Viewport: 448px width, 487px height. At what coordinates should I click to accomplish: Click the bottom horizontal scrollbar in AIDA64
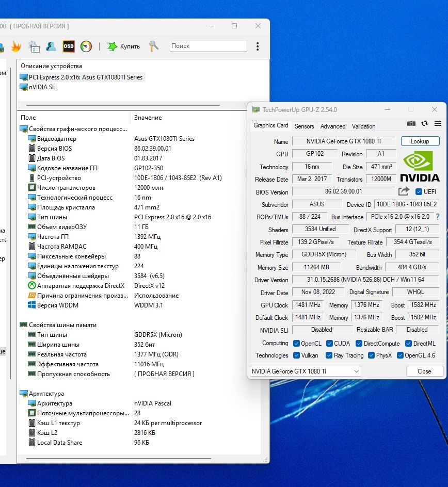click(x=119, y=459)
